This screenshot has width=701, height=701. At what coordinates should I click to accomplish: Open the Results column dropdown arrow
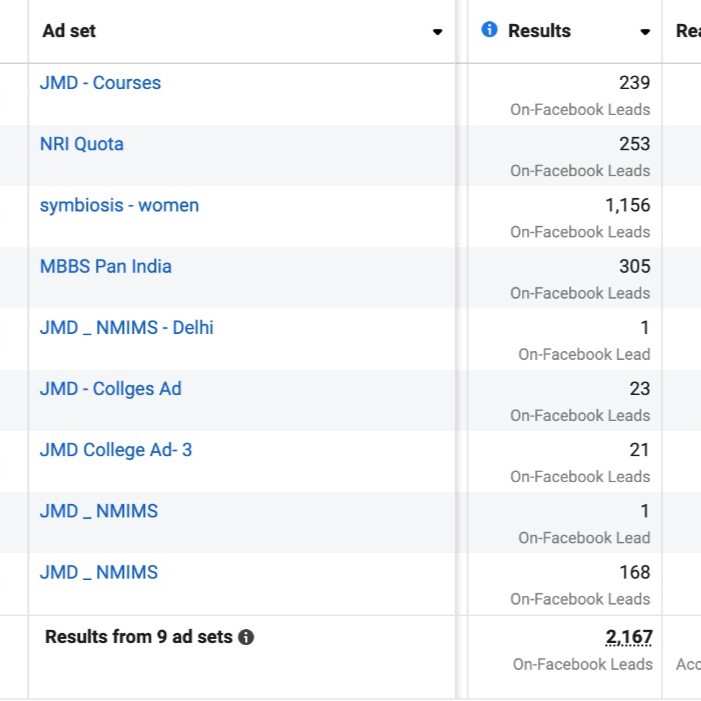click(645, 32)
